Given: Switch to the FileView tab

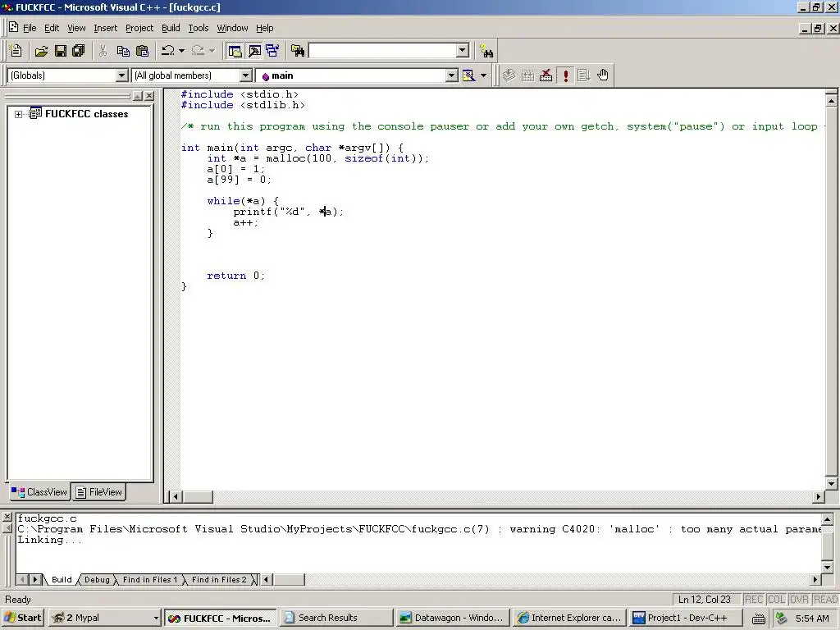Looking at the screenshot, I should pos(99,492).
